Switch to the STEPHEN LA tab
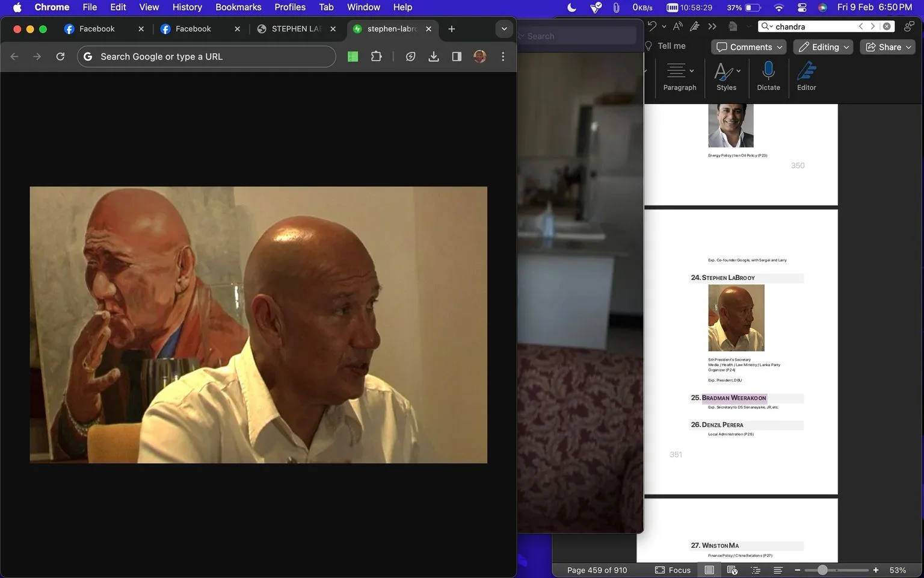This screenshot has width=924, height=578. click(x=297, y=29)
